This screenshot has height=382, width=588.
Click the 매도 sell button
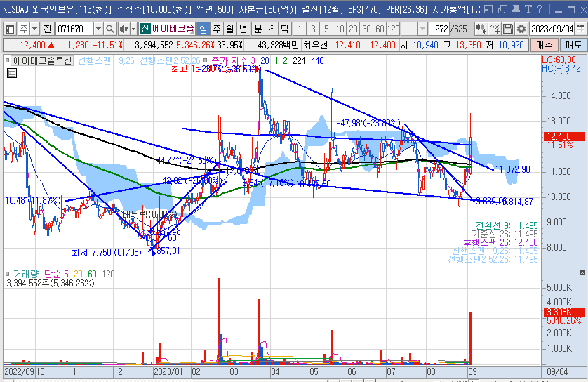573,46
